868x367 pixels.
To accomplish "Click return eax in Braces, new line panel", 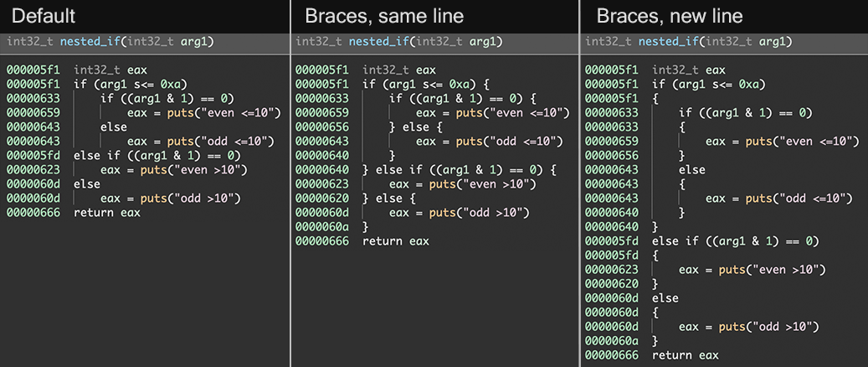I will coord(686,355).
